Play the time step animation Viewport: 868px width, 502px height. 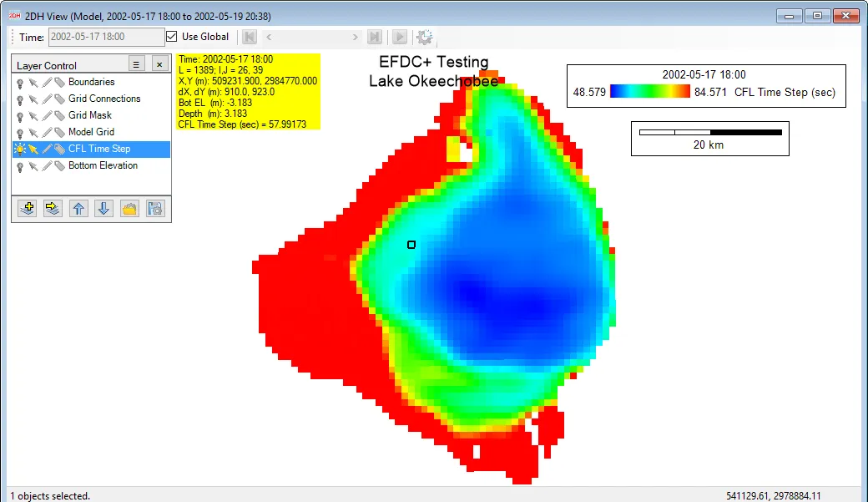coord(399,36)
